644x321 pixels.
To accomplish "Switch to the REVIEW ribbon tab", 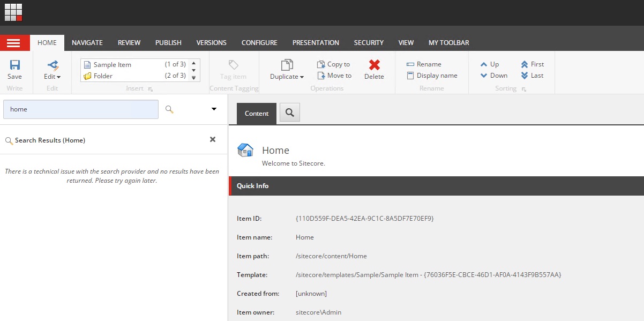I will [129, 43].
